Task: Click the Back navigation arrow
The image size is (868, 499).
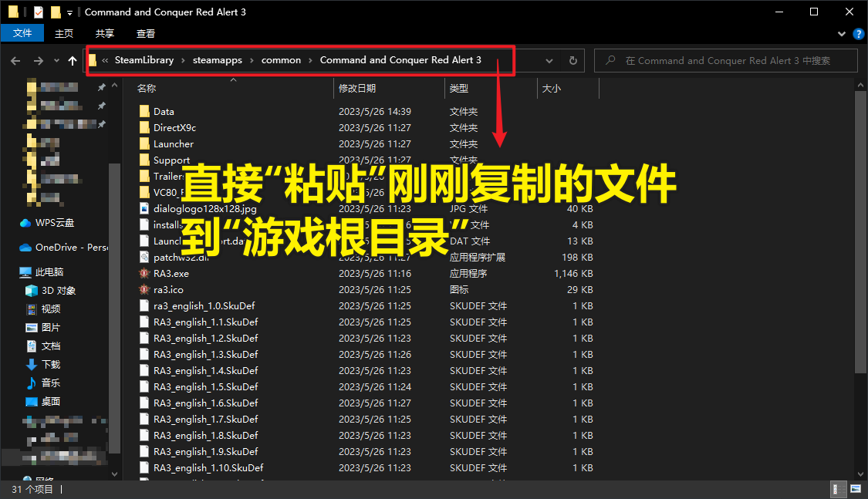Action: point(15,60)
